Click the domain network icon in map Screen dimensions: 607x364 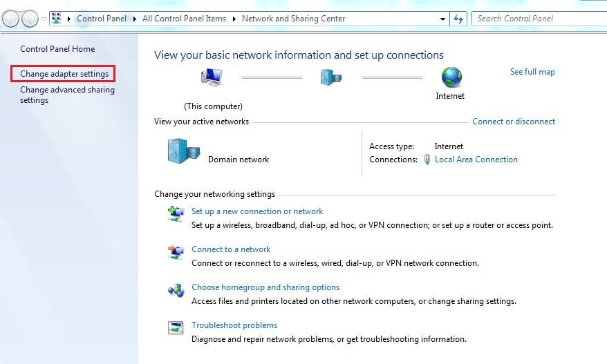pos(331,77)
